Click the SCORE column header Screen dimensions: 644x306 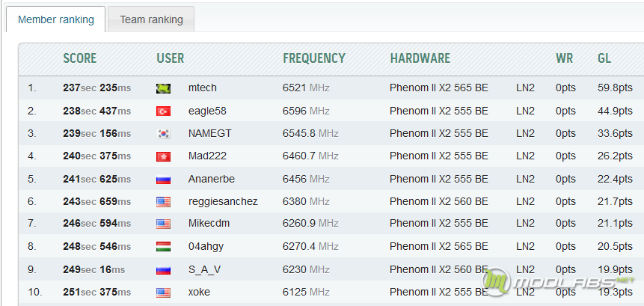(x=80, y=58)
